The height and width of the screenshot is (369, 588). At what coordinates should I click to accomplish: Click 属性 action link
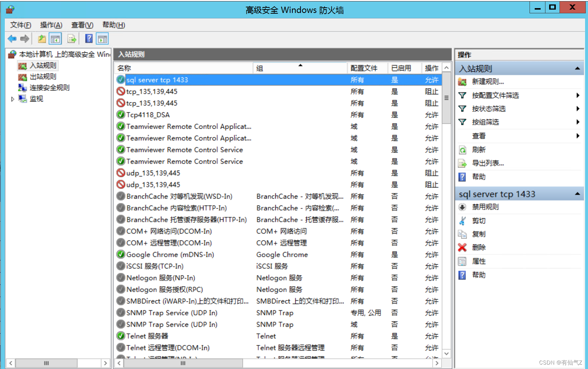pyautogui.click(x=479, y=261)
